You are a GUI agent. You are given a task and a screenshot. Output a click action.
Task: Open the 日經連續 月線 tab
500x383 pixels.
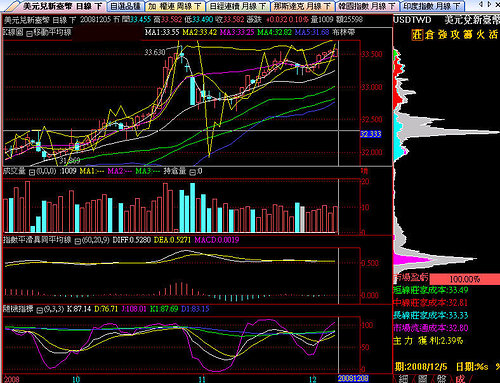coord(238,6)
